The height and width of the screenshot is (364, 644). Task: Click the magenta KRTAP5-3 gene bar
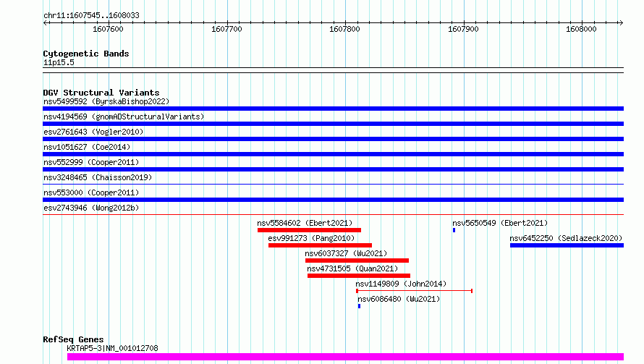coord(345,357)
